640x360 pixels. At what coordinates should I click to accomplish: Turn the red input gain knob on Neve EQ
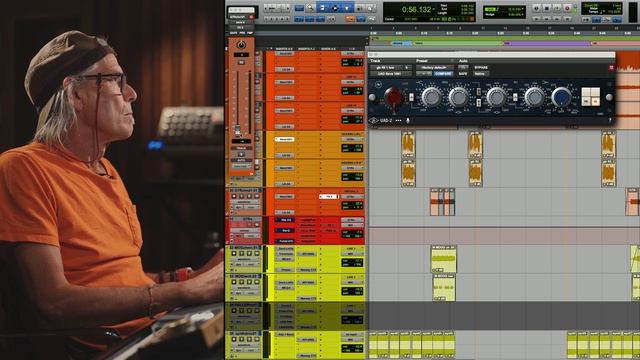(393, 97)
